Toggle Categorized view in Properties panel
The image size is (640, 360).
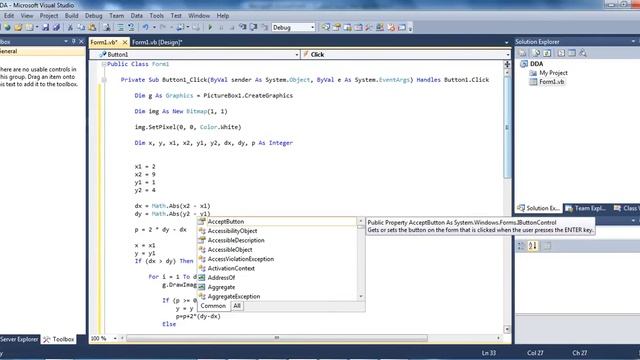tap(522, 246)
